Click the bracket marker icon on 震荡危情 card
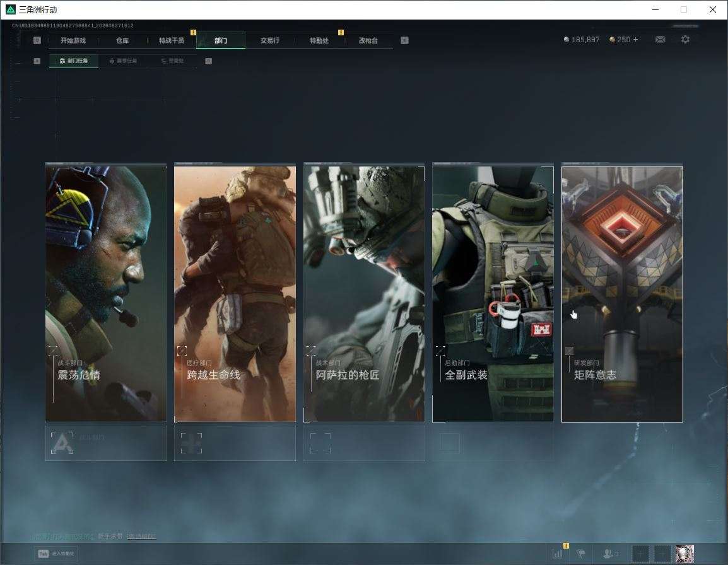 [53, 351]
